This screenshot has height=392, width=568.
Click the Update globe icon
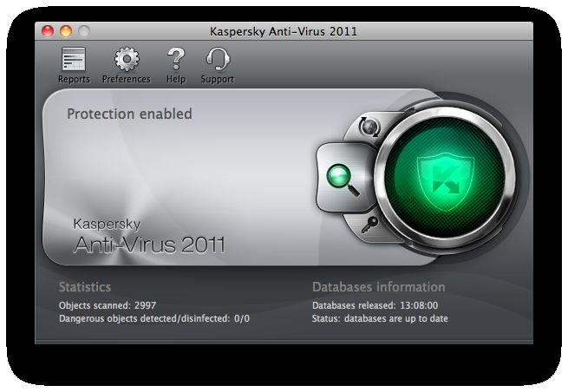click(369, 127)
